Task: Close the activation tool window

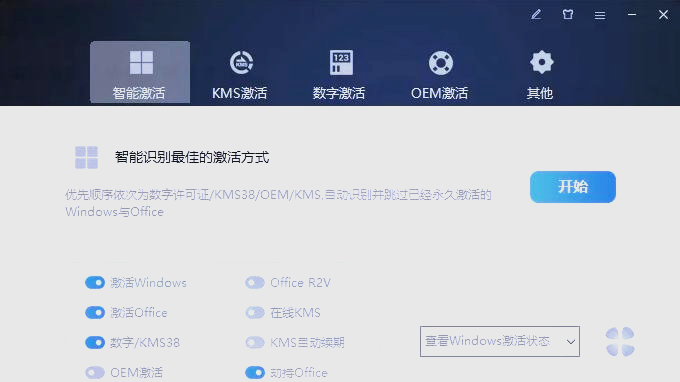Action: (663, 15)
